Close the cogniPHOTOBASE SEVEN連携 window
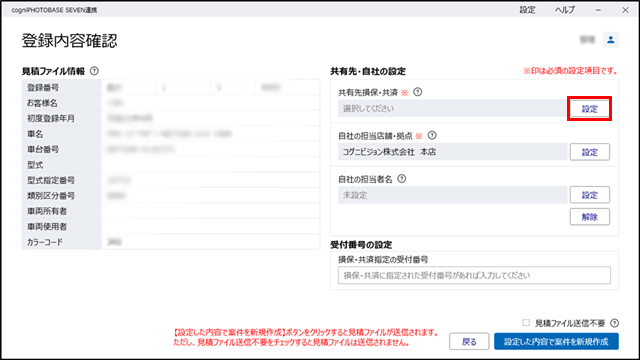Screen dimensions: 640x360 [625, 10]
